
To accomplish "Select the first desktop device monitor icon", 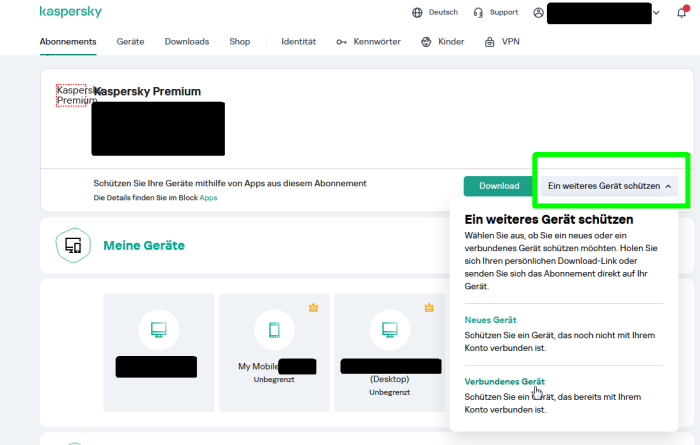I will [158, 330].
